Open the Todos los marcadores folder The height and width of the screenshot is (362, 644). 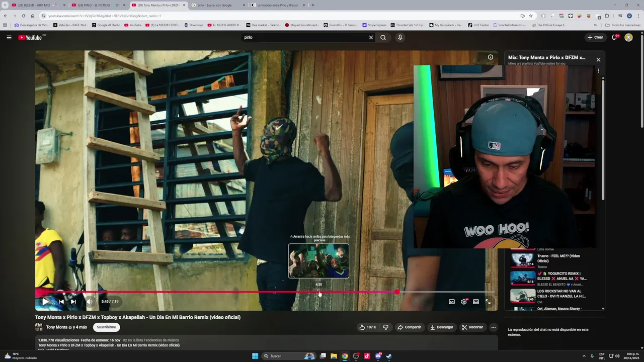point(623,25)
